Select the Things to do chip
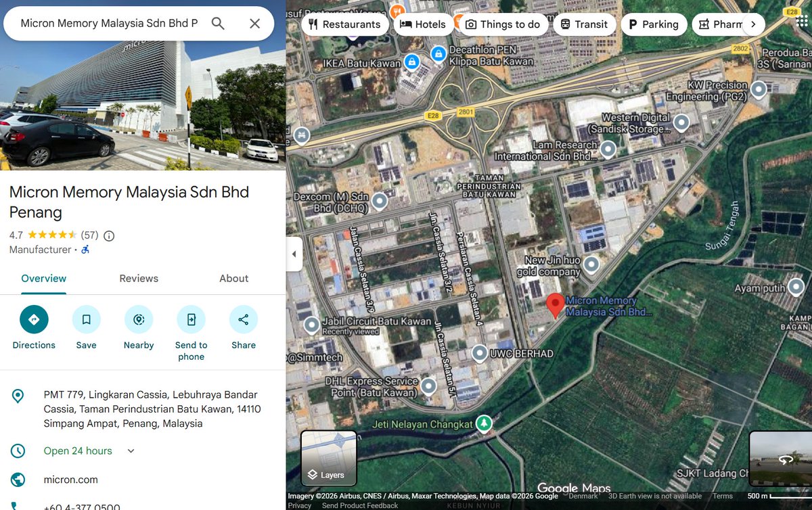The width and height of the screenshot is (812, 510). point(503,24)
